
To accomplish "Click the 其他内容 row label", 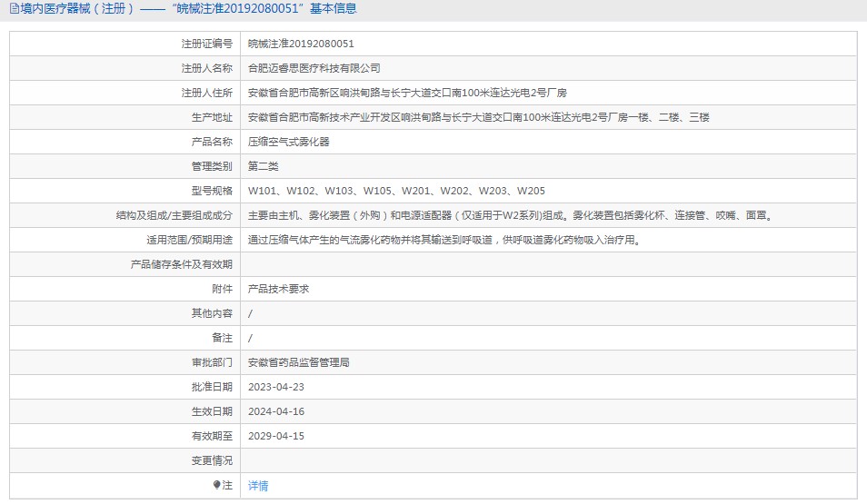I will 212,313.
